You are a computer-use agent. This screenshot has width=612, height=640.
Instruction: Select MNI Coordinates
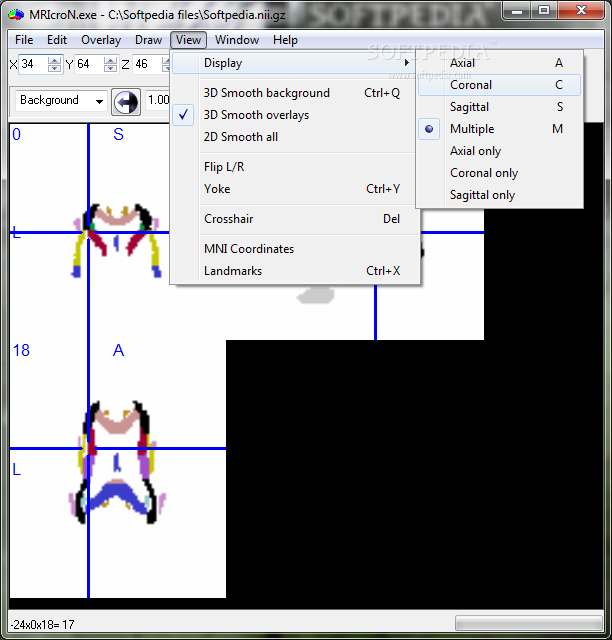(x=293, y=249)
